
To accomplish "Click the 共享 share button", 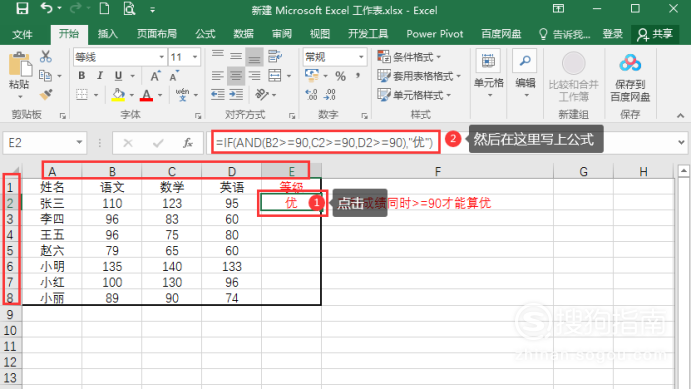I will coord(656,34).
